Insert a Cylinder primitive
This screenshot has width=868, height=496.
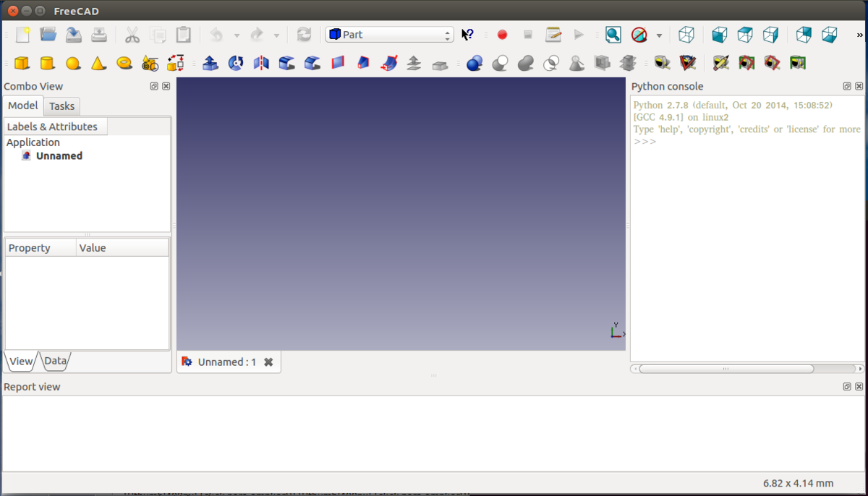[x=47, y=64]
